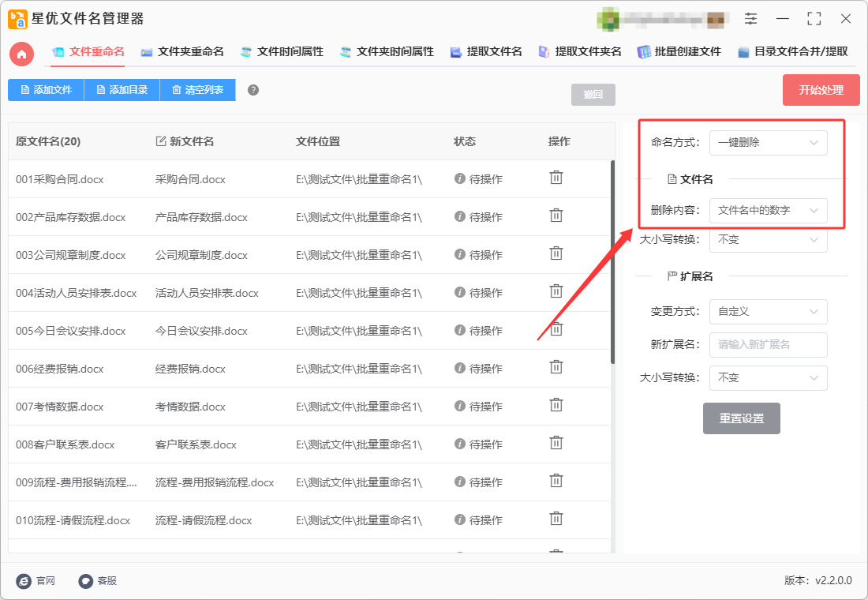Delete the 008客户联系表.docx row via trash icon
The image size is (868, 600).
[x=556, y=443]
